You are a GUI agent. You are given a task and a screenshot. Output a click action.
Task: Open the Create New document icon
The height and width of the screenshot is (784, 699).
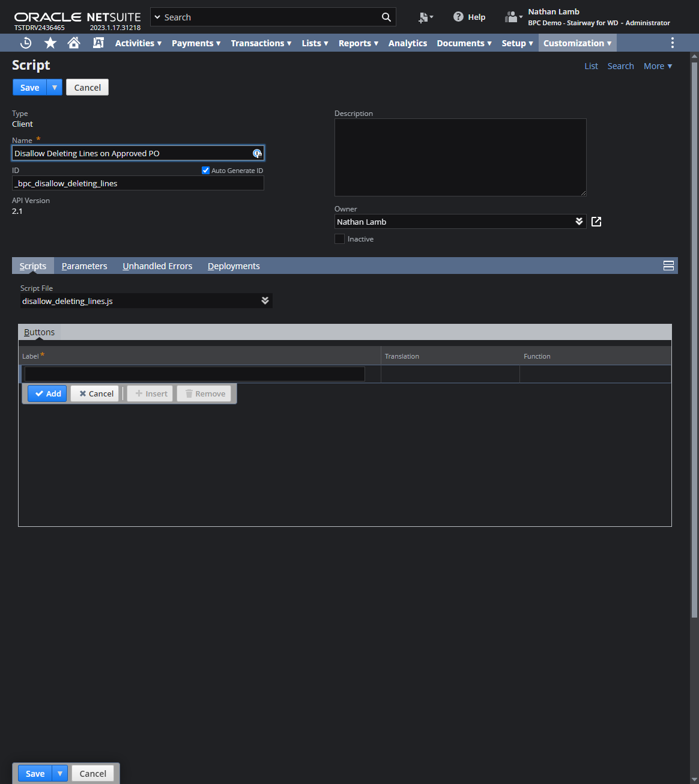pos(426,17)
